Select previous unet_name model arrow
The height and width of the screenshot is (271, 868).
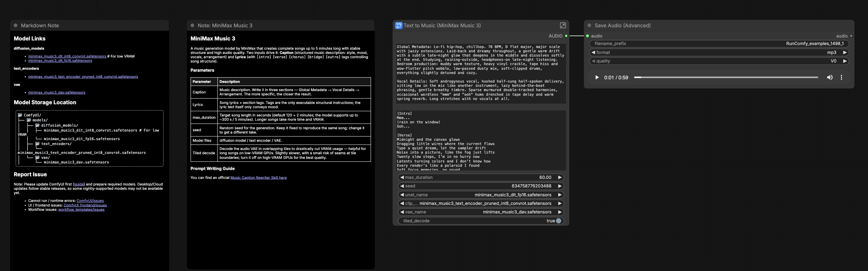402,195
